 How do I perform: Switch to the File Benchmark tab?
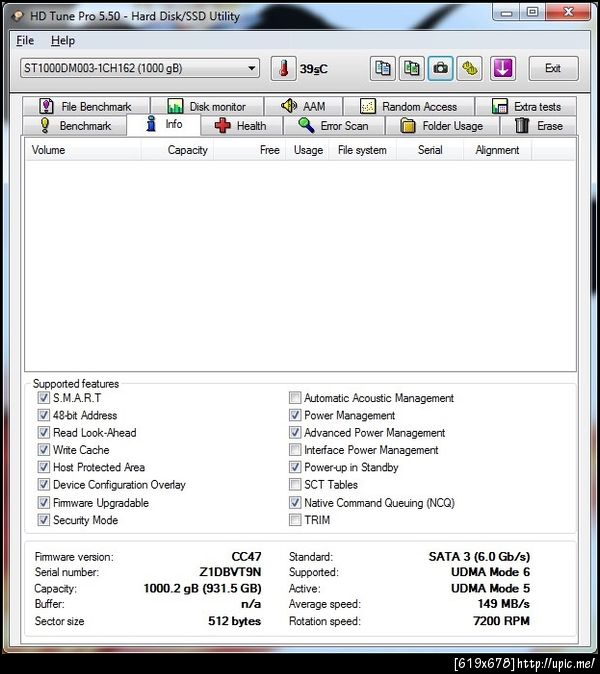[86, 106]
